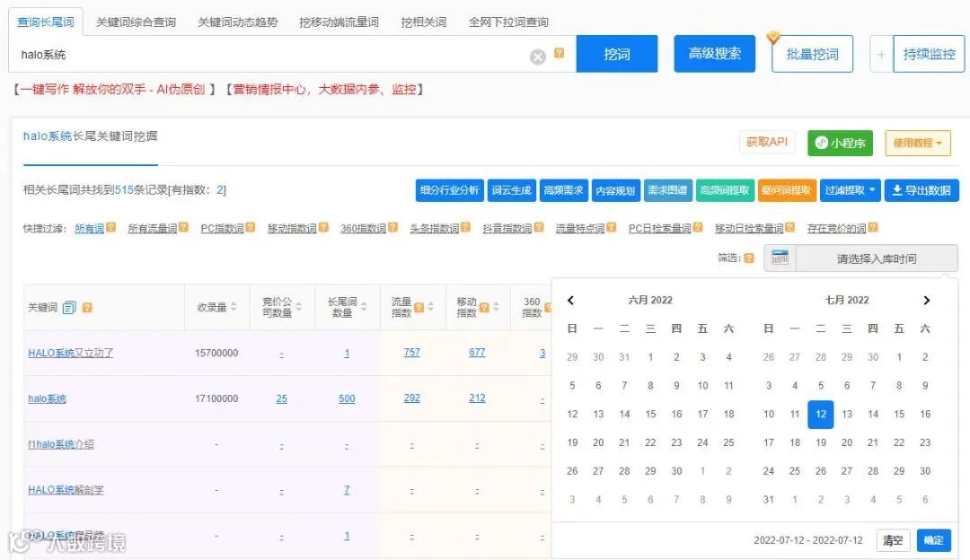970x560 pixels.
Task: Switch to 关键词动态趋势 tab
Action: coord(237,22)
